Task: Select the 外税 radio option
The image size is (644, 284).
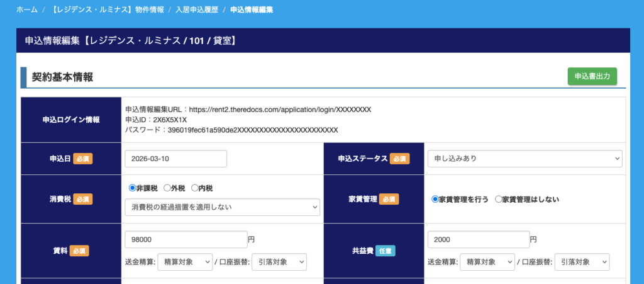Action: click(167, 188)
